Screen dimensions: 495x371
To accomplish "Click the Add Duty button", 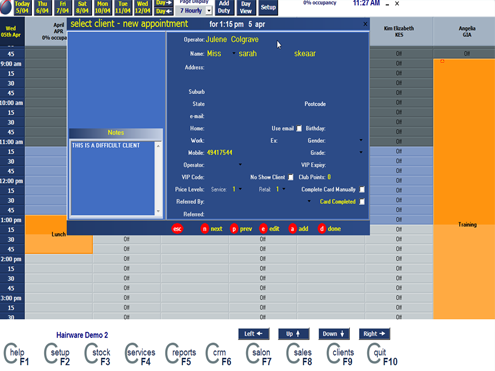I will pos(224,7).
